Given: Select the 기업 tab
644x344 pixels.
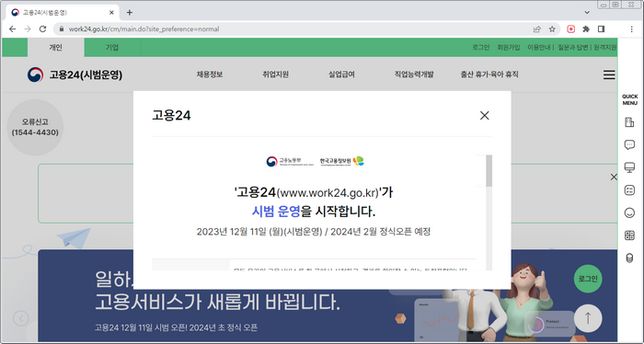Looking at the screenshot, I should click(112, 48).
